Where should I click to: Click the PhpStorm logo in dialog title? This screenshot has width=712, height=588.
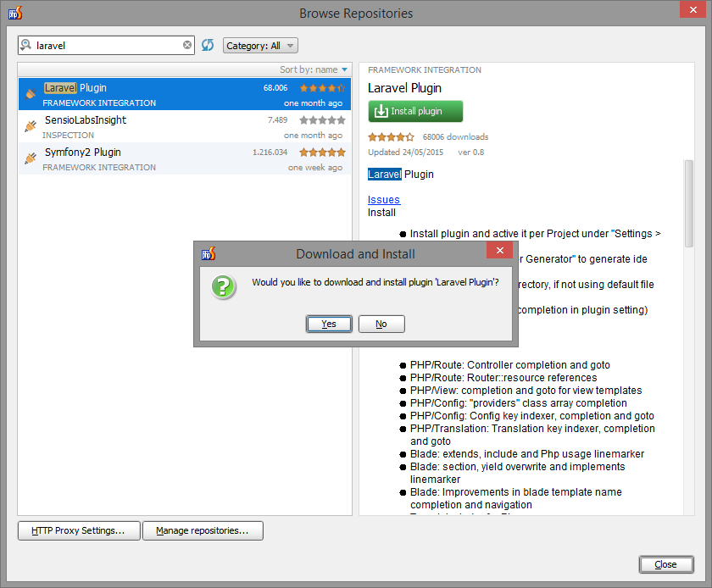click(x=209, y=253)
